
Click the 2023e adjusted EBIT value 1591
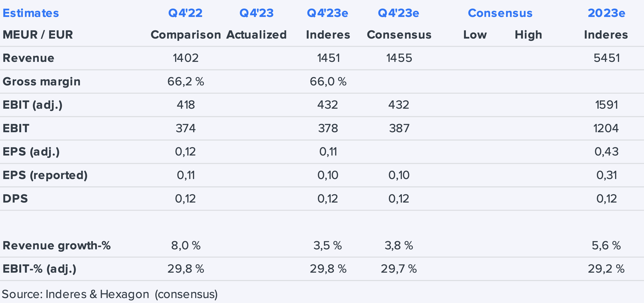[x=606, y=105]
